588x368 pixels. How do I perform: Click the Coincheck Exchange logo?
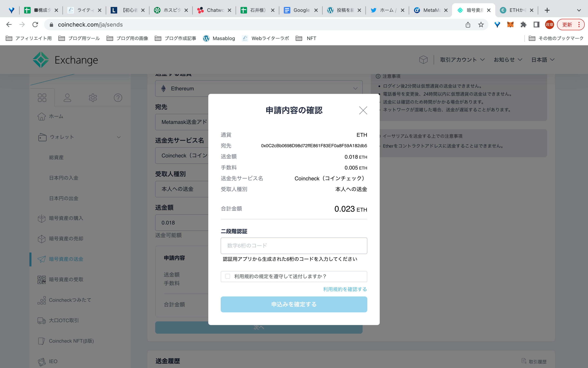click(x=65, y=60)
